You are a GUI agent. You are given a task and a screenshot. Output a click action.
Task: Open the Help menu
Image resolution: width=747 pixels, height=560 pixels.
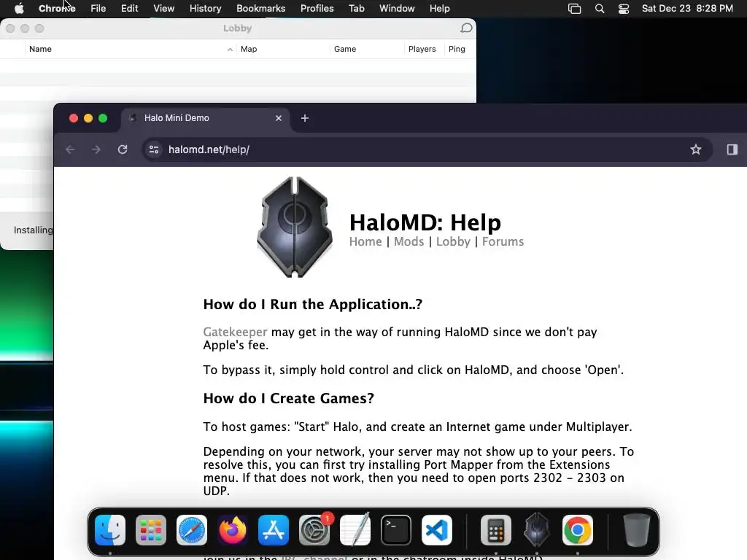439,8
